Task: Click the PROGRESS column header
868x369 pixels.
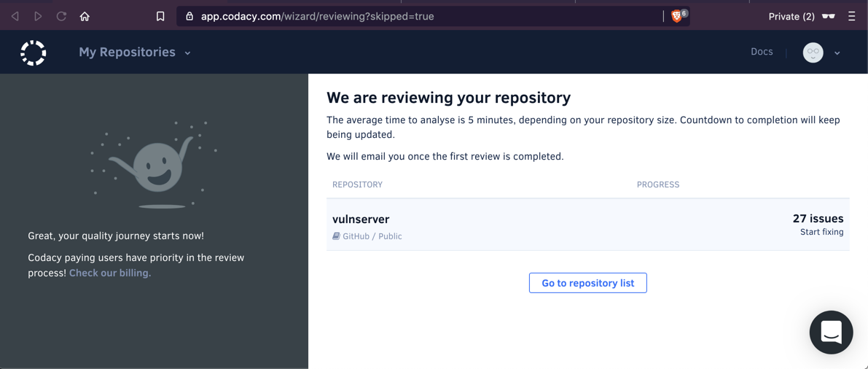Action: coord(658,184)
